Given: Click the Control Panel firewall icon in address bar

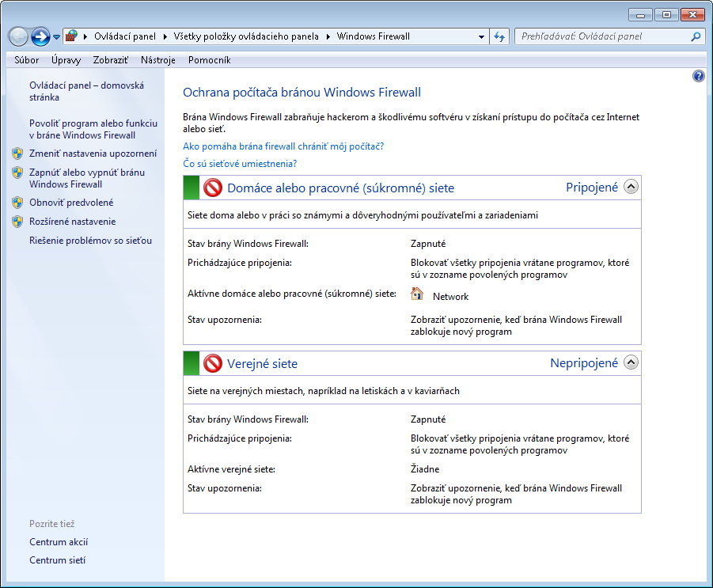Looking at the screenshot, I should click(71, 36).
